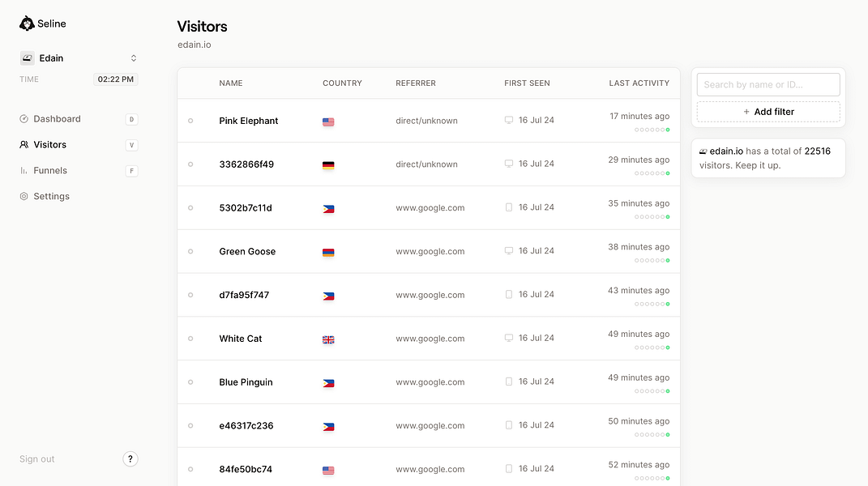This screenshot has width=868, height=486.
Task: Sign out of the account
Action: [x=37, y=459]
